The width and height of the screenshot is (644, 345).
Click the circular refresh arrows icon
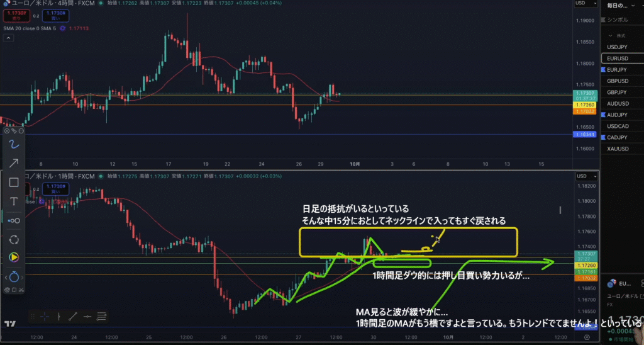(14, 240)
